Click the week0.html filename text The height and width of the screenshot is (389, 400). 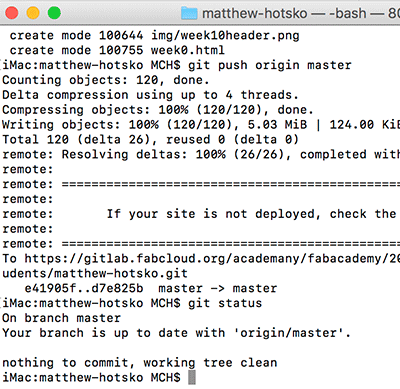pyautogui.click(x=188, y=50)
